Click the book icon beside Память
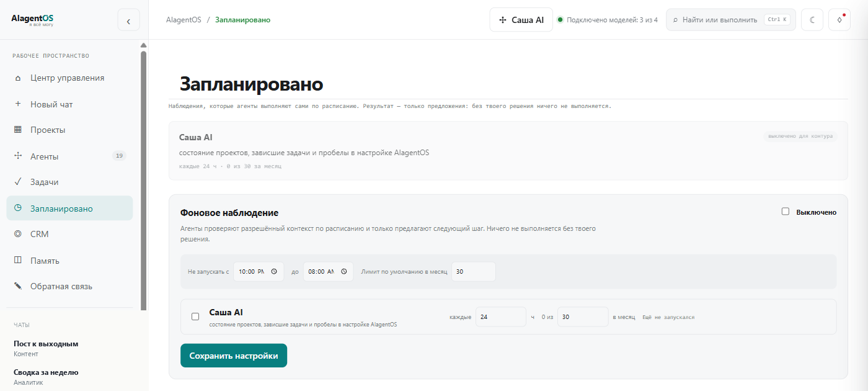 18,261
